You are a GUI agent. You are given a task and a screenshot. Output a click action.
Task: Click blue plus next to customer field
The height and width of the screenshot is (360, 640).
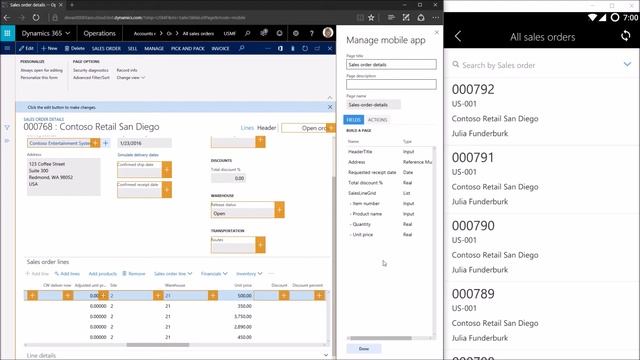tap(106, 143)
